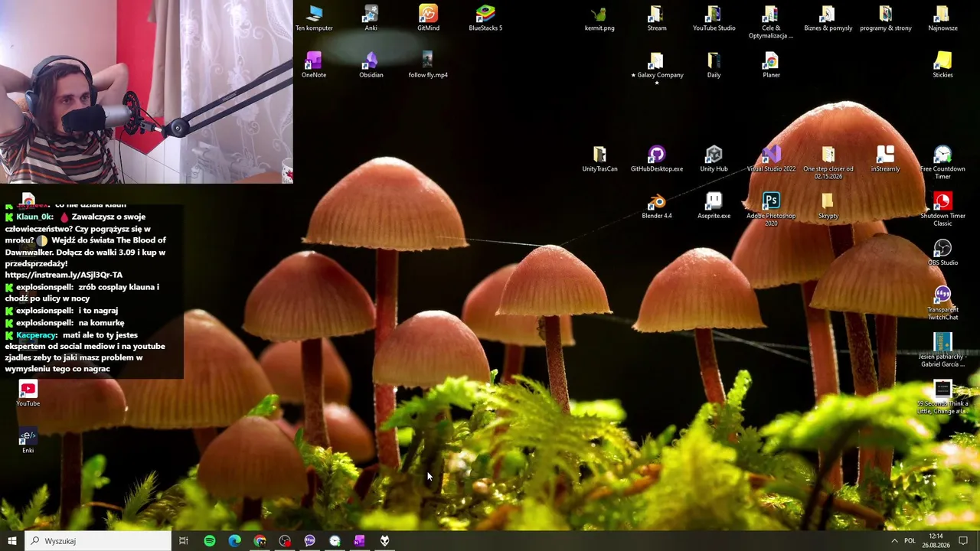Click the Wyszukaj taskbar search box
Viewport: 980px width, 551px height.
98,541
